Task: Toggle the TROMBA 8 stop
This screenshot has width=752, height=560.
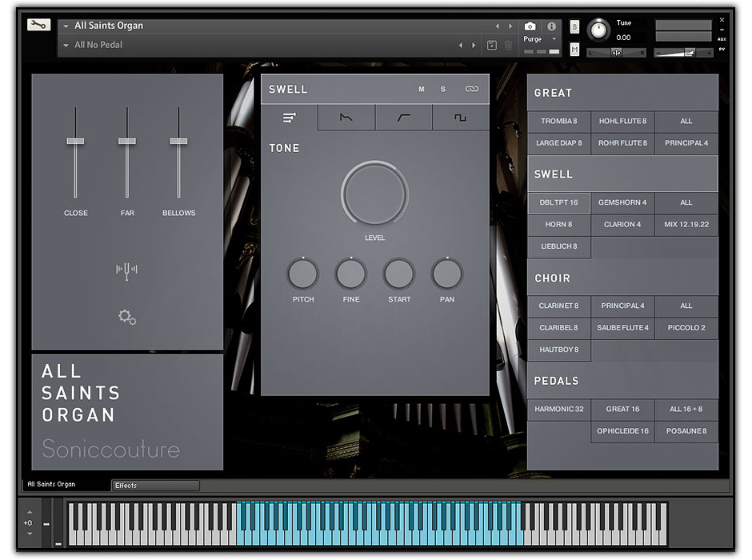Action: click(x=558, y=122)
